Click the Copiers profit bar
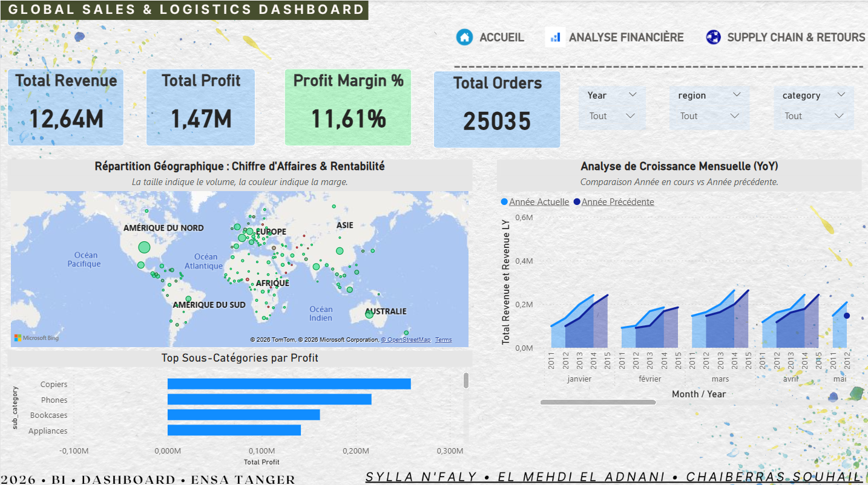The image size is (868, 485). tap(289, 384)
